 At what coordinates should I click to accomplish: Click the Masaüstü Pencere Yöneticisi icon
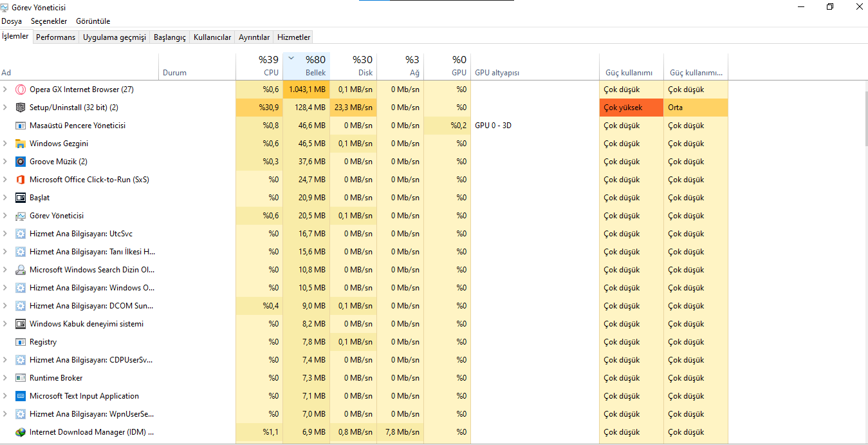21,126
